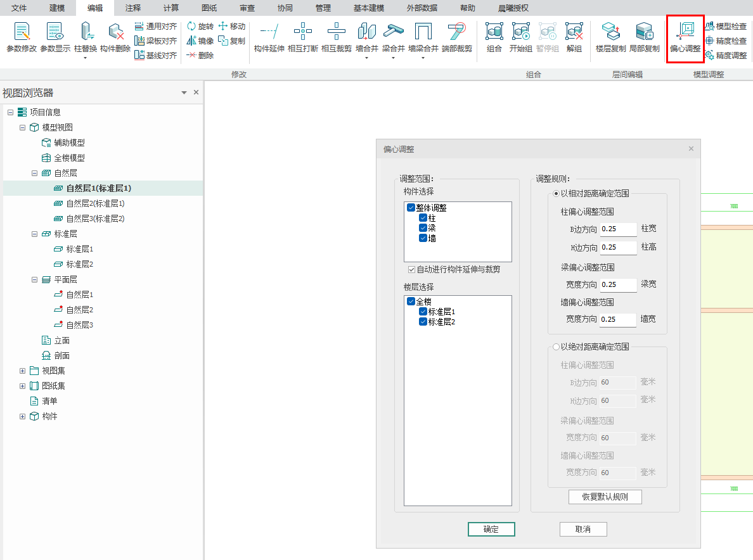Image resolution: width=753 pixels, height=560 pixels.
Task: Click the 组合 group icon
Action: (x=494, y=32)
